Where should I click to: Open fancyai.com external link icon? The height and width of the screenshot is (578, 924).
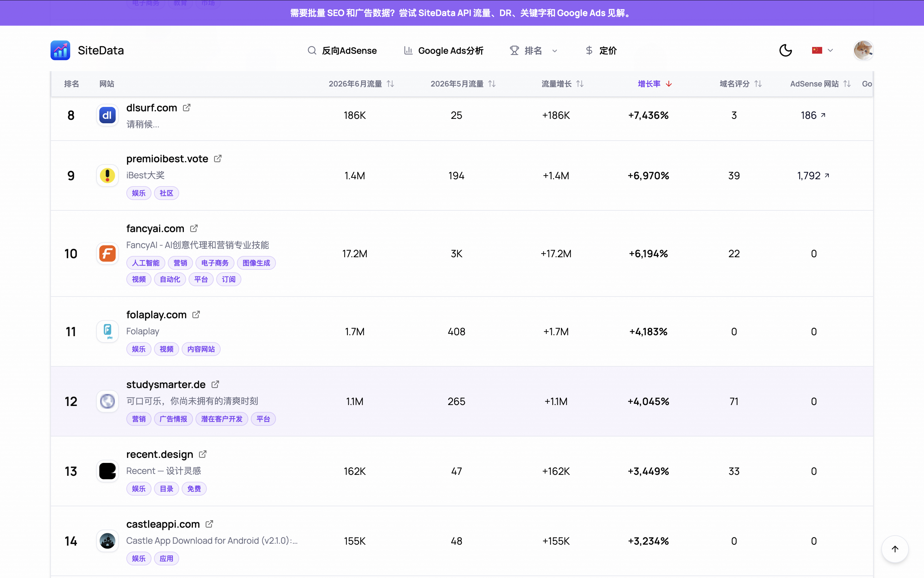tap(194, 229)
